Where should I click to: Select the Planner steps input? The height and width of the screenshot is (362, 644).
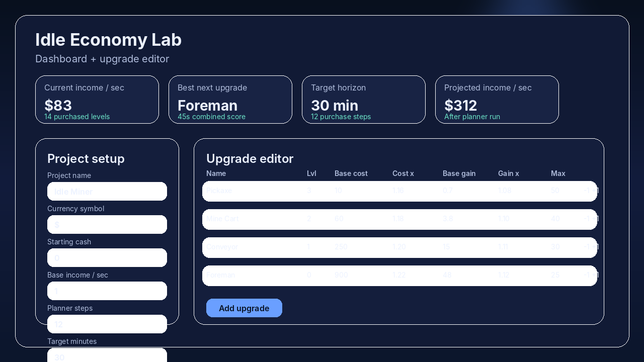(107, 324)
